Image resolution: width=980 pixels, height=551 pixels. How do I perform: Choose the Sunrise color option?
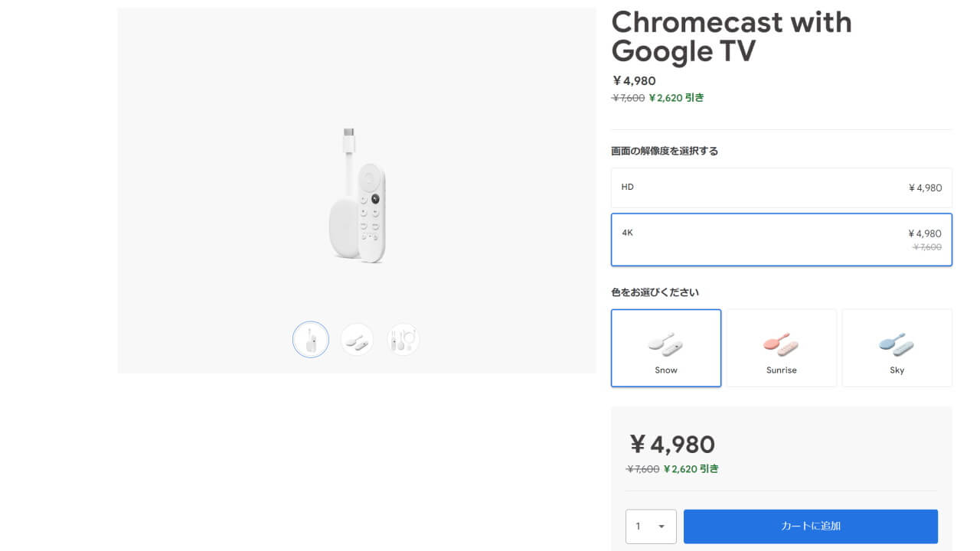pos(781,347)
